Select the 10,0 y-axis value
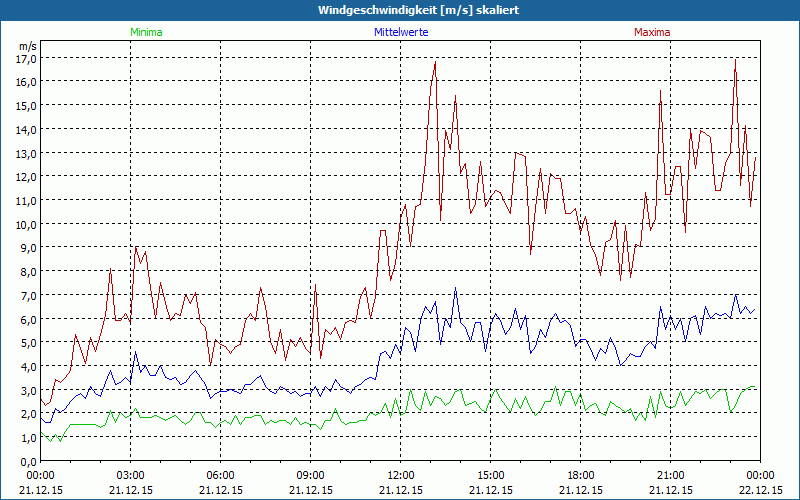This screenshot has width=800, height=500. [x=26, y=224]
